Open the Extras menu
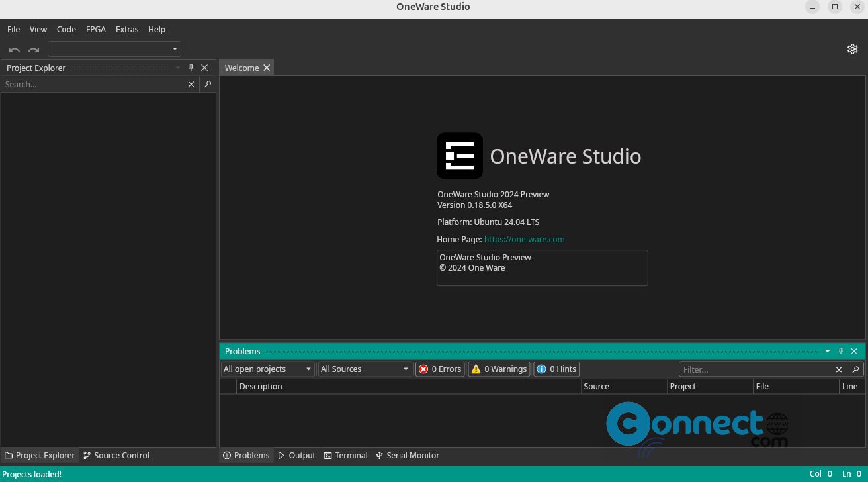This screenshot has height=482, width=868. (x=127, y=29)
